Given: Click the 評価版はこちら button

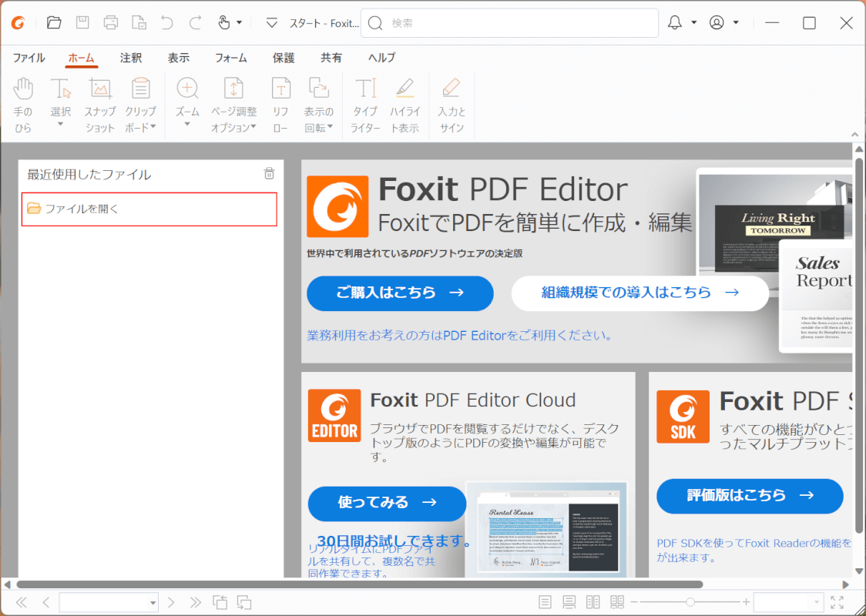Looking at the screenshot, I should 750,496.
